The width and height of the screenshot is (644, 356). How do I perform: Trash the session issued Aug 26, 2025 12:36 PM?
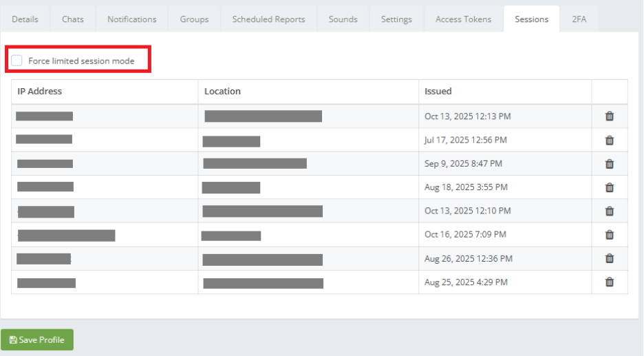[x=609, y=258]
